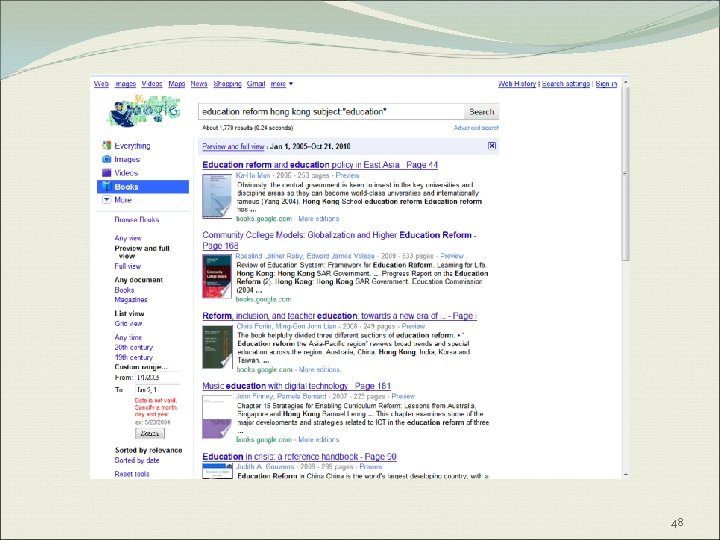Open 'Reform, inclusion, and teacher education' result

coord(339,316)
